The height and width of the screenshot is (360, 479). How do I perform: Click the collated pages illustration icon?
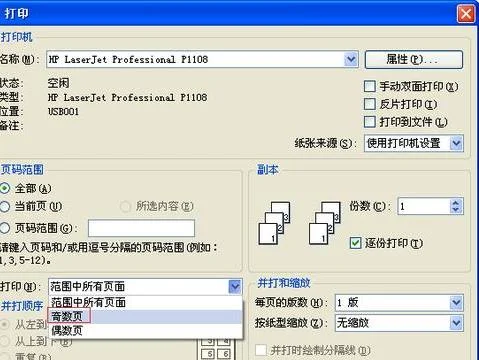point(274,223)
